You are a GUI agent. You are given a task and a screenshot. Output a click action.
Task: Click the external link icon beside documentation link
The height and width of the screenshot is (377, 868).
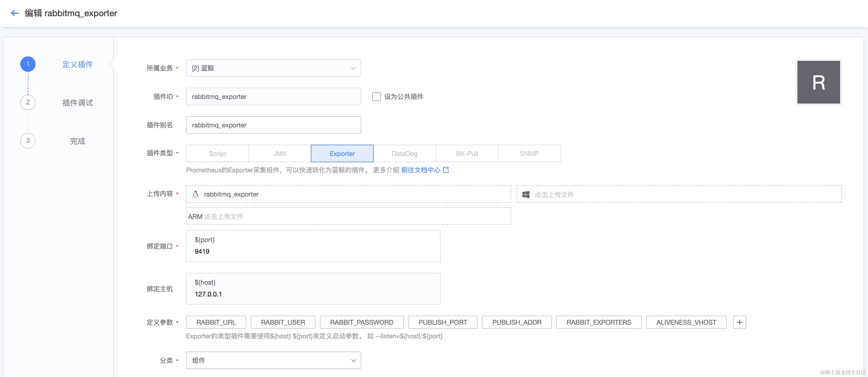(x=446, y=170)
